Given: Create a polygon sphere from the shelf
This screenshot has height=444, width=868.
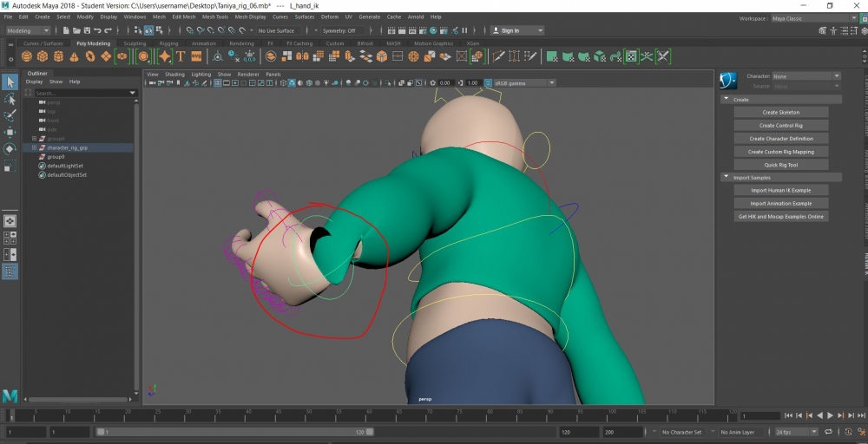Looking at the screenshot, I should (x=27, y=56).
